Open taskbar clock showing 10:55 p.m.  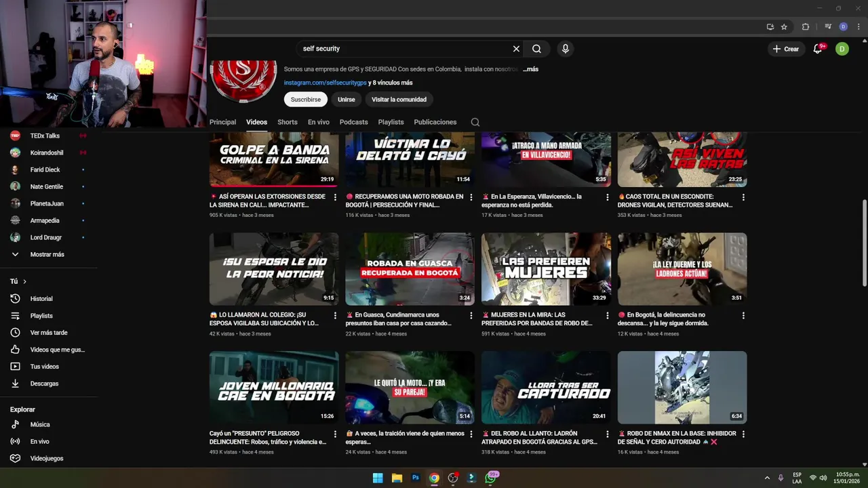pyautogui.click(x=848, y=478)
